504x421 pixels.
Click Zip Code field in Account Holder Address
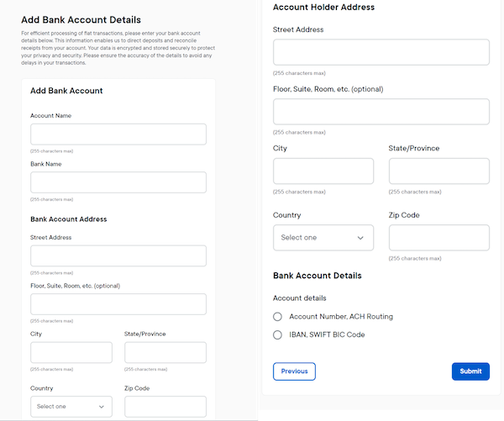pos(438,238)
